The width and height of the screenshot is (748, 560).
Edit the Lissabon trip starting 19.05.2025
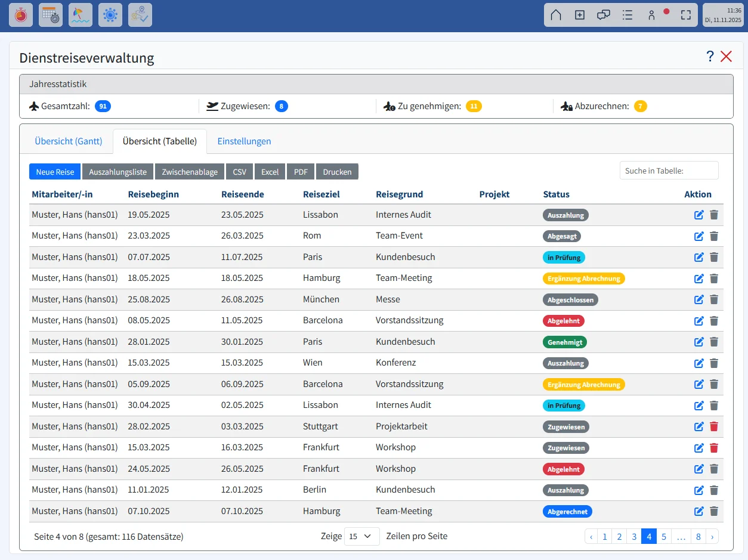point(699,215)
